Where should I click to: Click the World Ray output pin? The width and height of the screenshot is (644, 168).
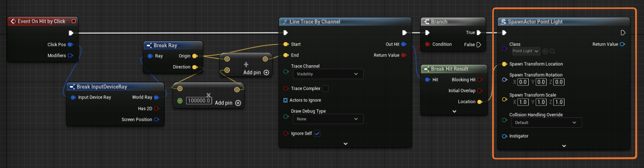pos(157,97)
